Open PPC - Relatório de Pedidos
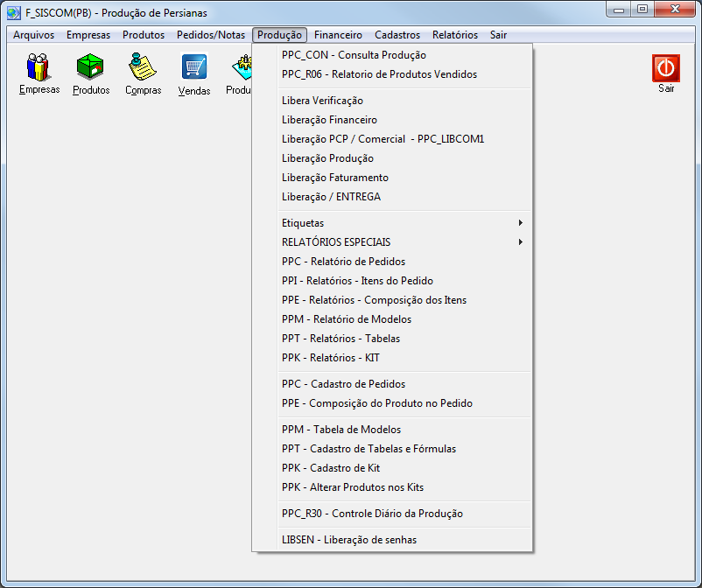The width and height of the screenshot is (702, 588). [405, 262]
